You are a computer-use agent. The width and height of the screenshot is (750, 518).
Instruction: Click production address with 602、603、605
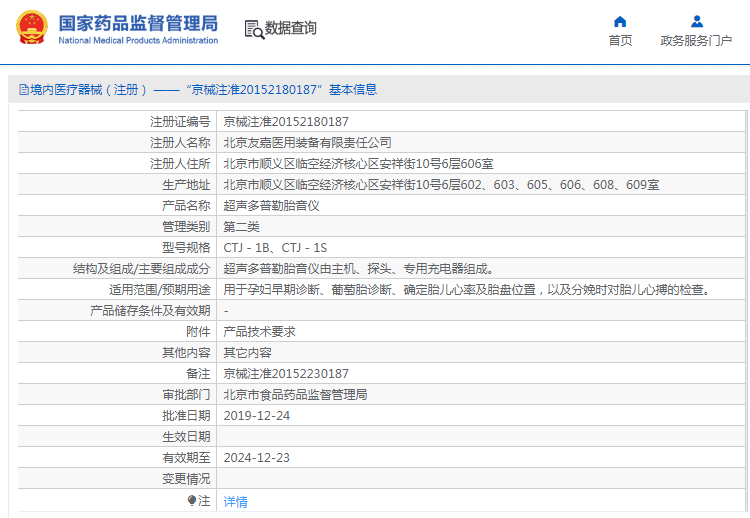tap(441, 185)
